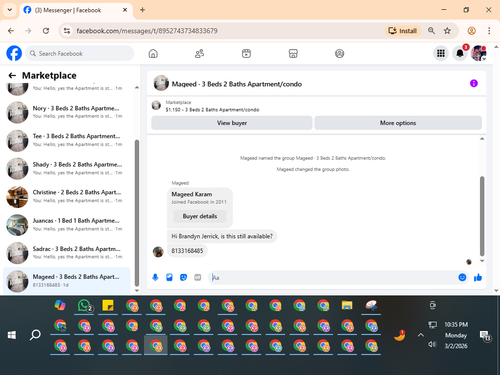This screenshot has height=375, width=500.
Task: Click Christine's listing thumbnail image
Action: (17, 197)
